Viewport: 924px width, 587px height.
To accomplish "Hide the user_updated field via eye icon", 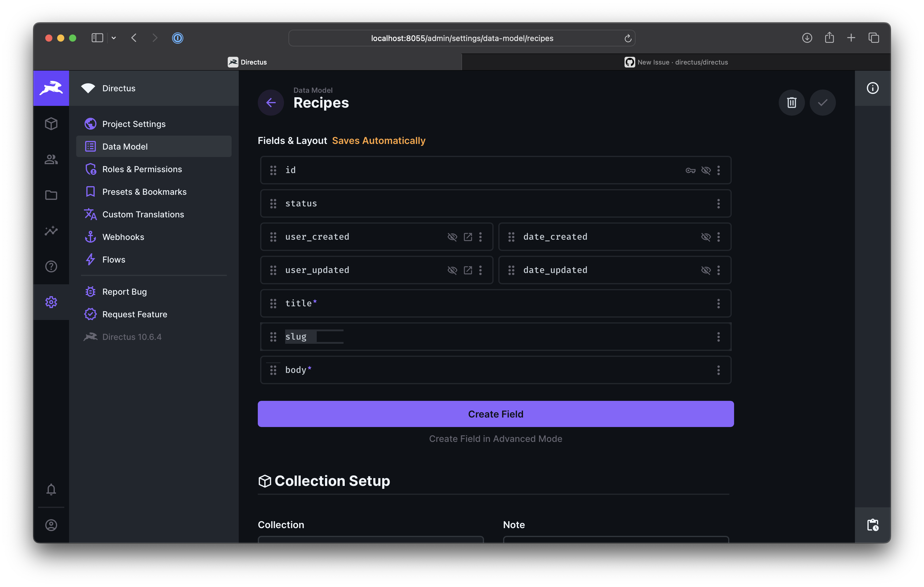I will (x=453, y=270).
